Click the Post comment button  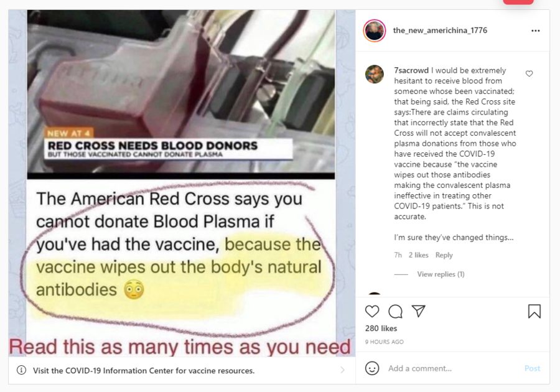point(532,368)
